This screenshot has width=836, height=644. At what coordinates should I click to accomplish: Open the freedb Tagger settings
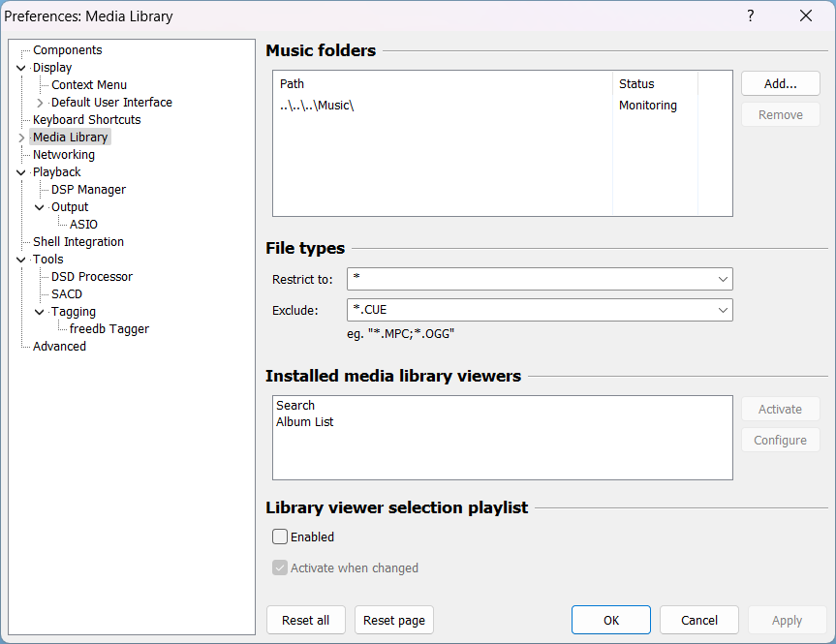pyautogui.click(x=108, y=329)
